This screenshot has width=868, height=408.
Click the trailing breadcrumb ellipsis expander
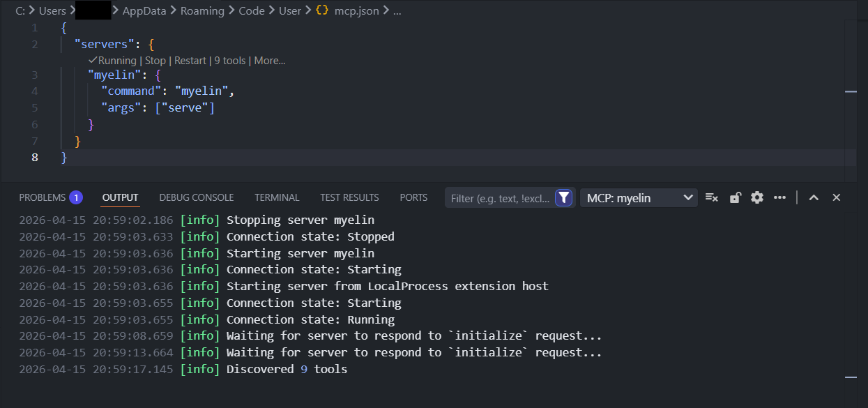(397, 10)
